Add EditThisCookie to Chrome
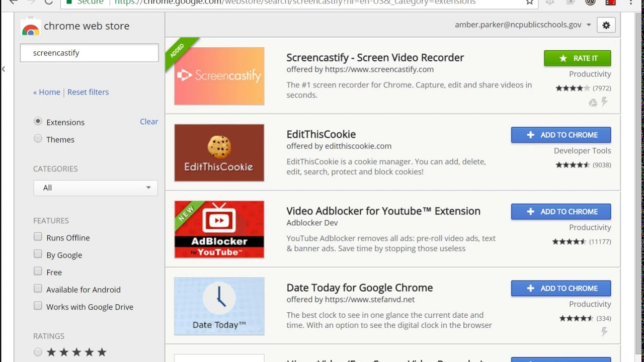Viewport: 644px width, 362px height. [561, 135]
